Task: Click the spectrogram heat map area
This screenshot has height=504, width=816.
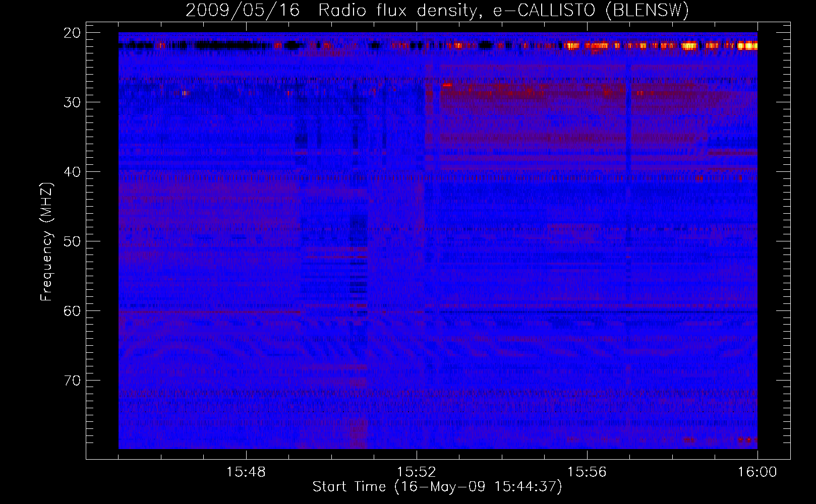Action: click(438, 240)
